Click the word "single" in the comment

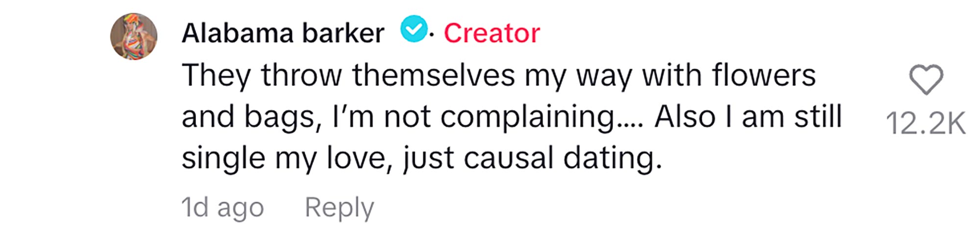pyautogui.click(x=223, y=158)
